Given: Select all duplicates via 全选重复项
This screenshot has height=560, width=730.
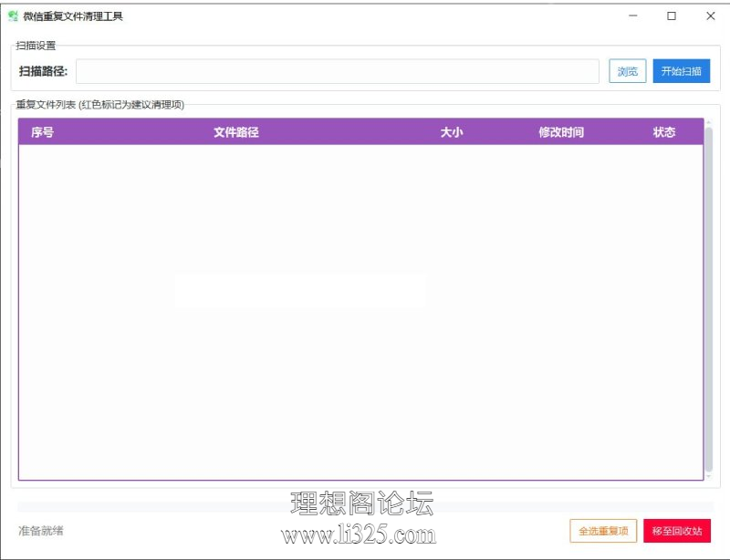Looking at the screenshot, I should pos(603,531).
